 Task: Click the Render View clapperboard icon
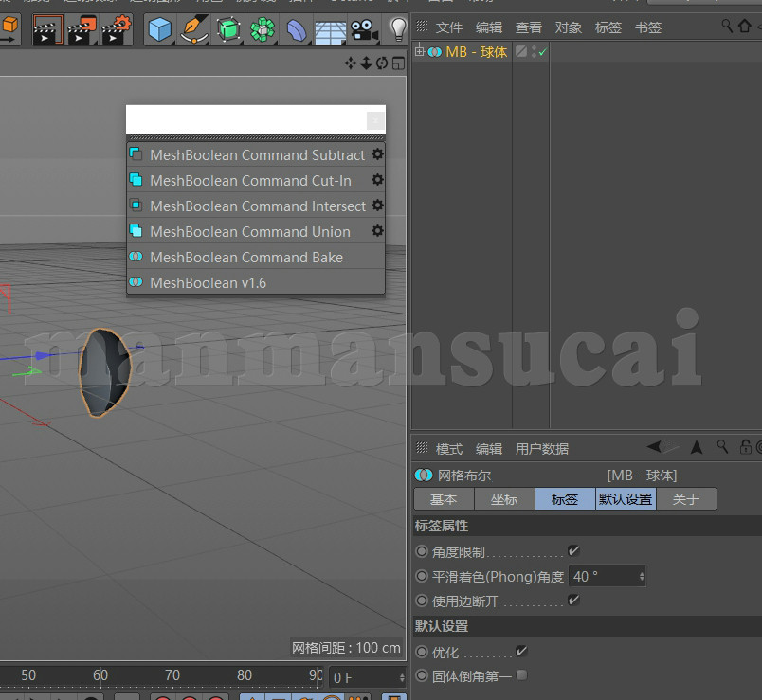49,29
